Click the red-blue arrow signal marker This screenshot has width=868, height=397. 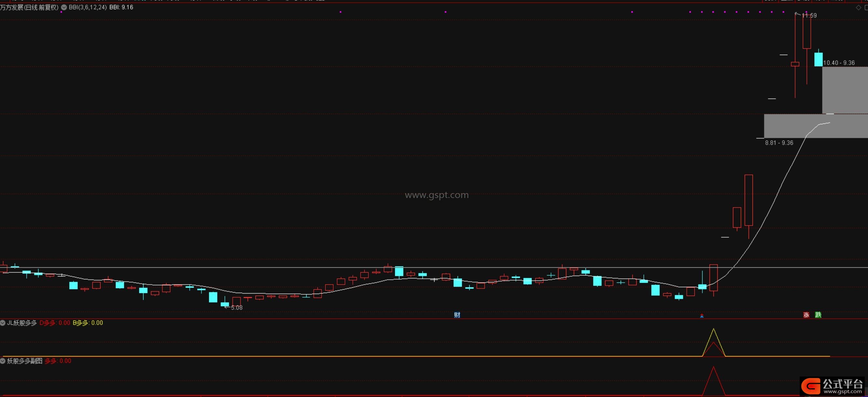702,315
